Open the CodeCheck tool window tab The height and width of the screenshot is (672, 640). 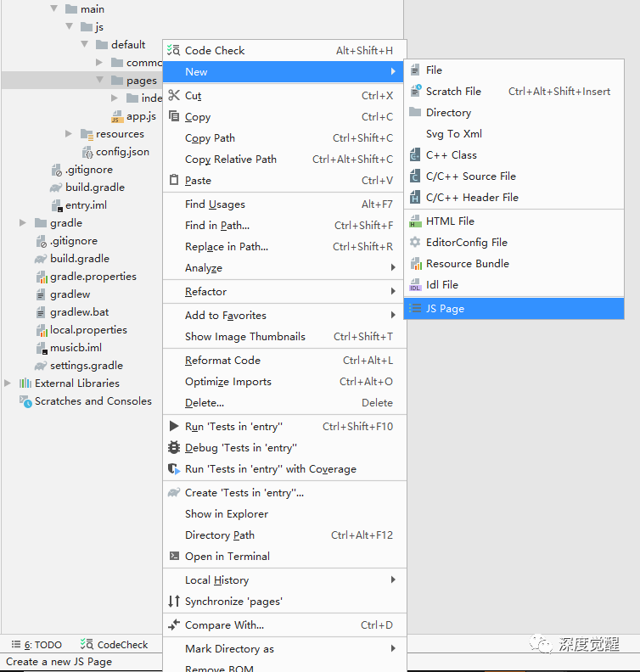pyautogui.click(x=114, y=644)
